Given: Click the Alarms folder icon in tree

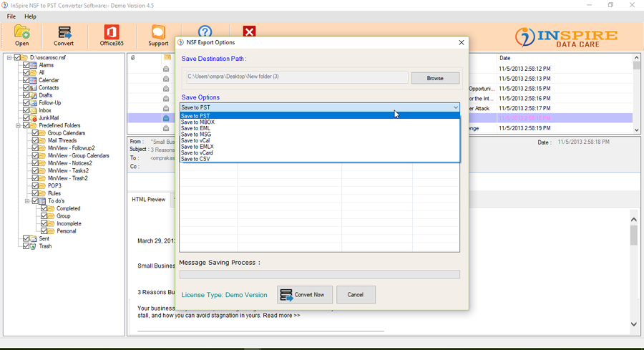Looking at the screenshot, I should click(33, 65).
